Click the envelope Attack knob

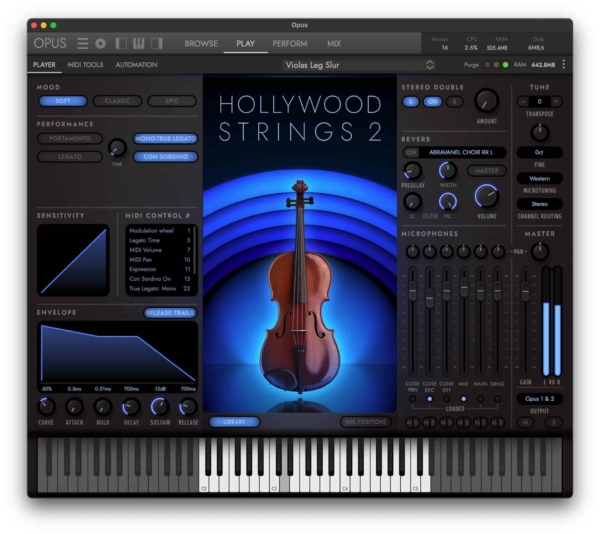tap(74, 407)
